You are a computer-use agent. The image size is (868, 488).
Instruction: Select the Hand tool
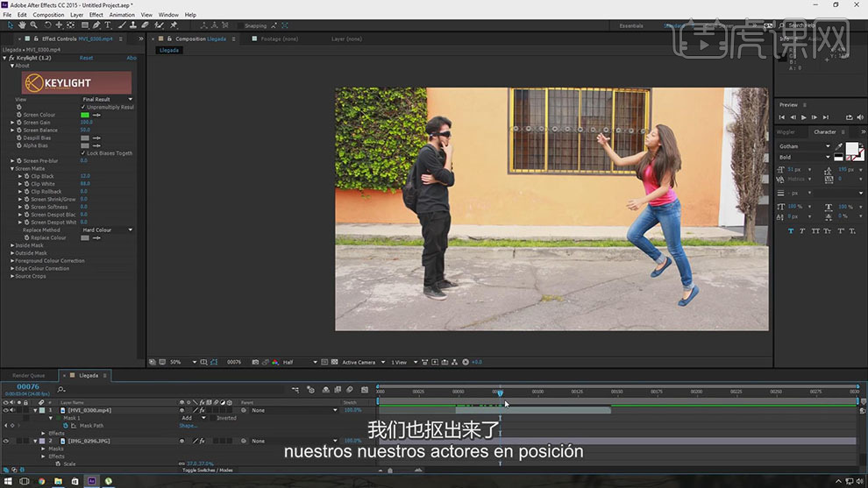pos(21,25)
